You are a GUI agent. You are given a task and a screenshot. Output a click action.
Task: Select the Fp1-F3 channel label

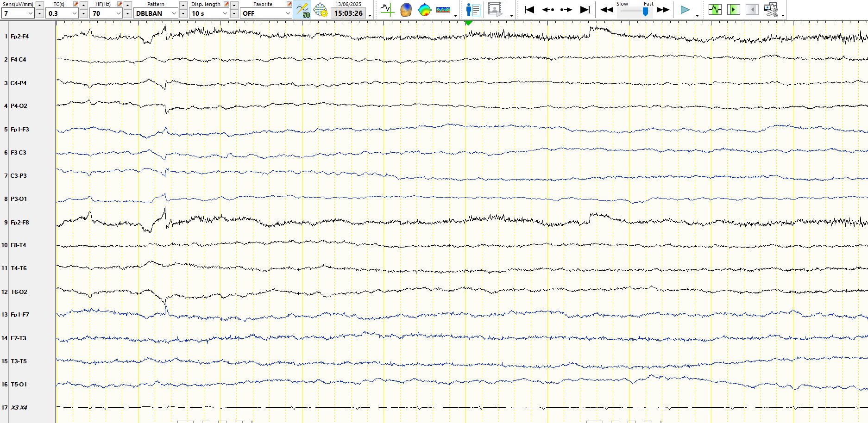[20, 130]
